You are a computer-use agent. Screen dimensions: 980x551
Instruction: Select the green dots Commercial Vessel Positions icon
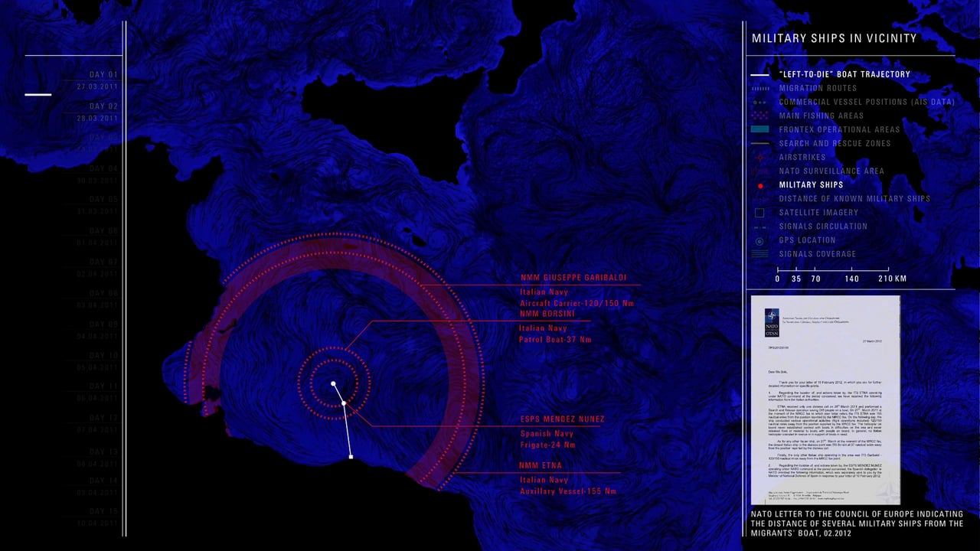pyautogui.click(x=759, y=103)
